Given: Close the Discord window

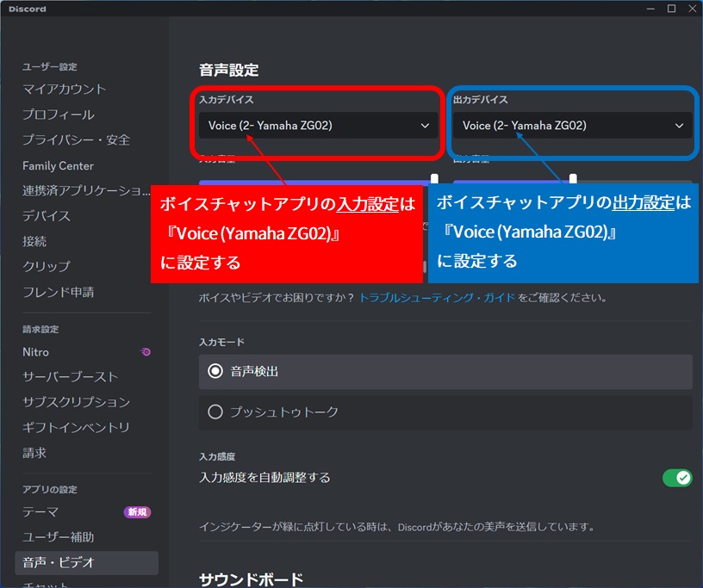Looking at the screenshot, I should (x=693, y=9).
